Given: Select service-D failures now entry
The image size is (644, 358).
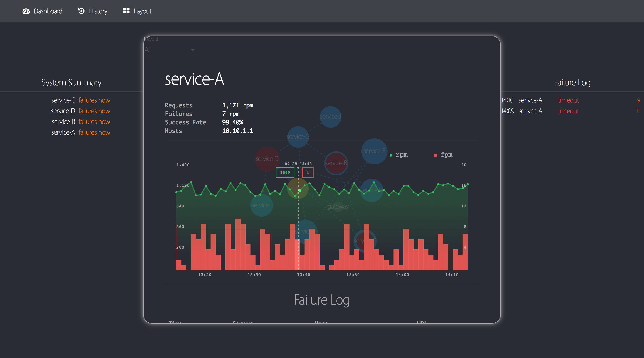Looking at the screenshot, I should 94,111.
